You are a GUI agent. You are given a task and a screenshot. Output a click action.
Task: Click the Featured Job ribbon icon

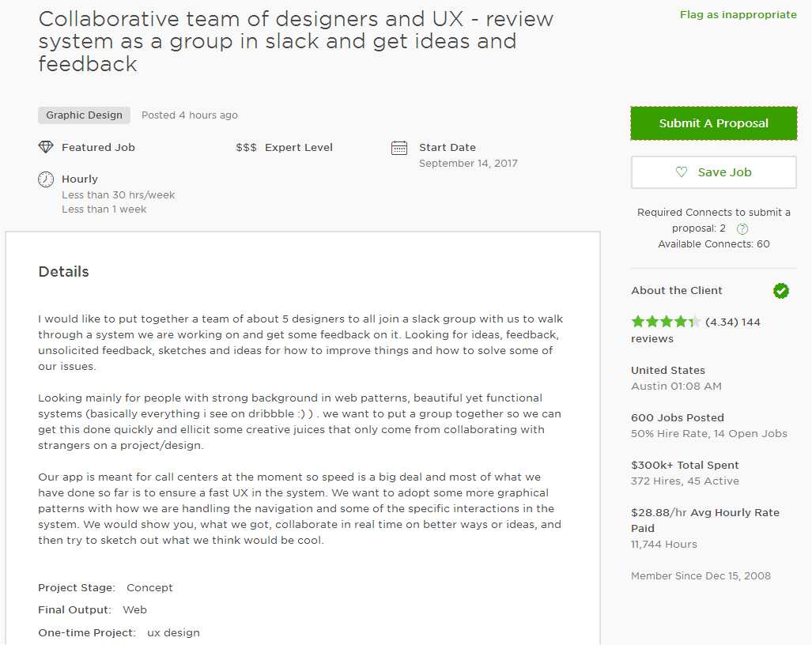[x=46, y=147]
